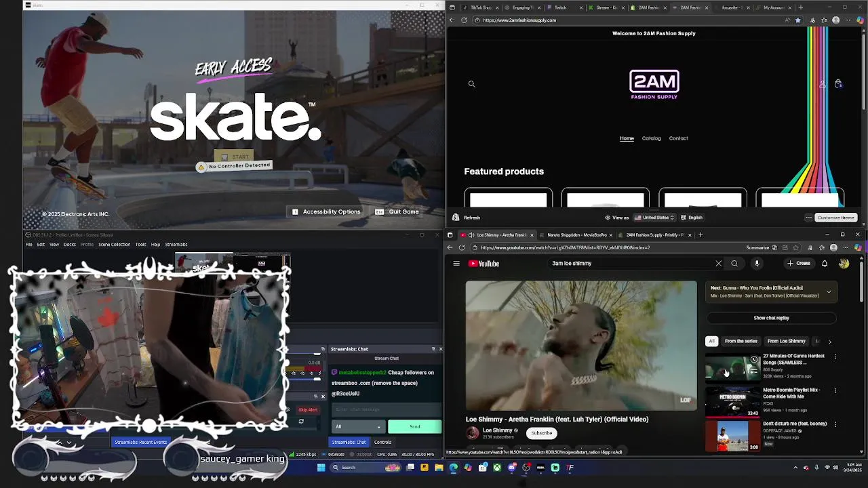Click the YouTube logo
This screenshot has width=868, height=488.
(484, 264)
